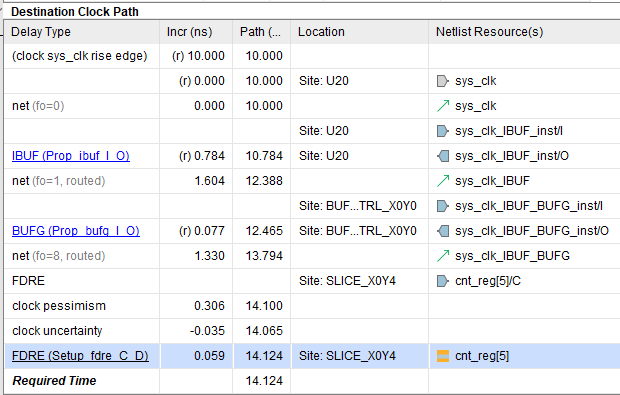
Task: Click the 0.306 increment value
Action: pyautogui.click(x=209, y=306)
